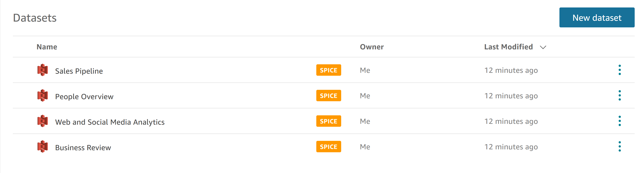The image size is (644, 173).
Task: Click the SPICE badge on People Overview
Action: tap(329, 96)
